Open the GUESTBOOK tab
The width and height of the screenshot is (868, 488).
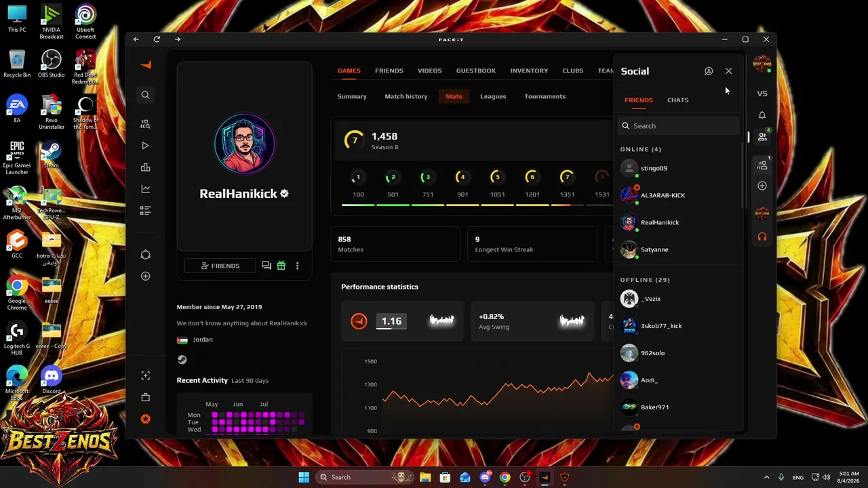pyautogui.click(x=476, y=70)
